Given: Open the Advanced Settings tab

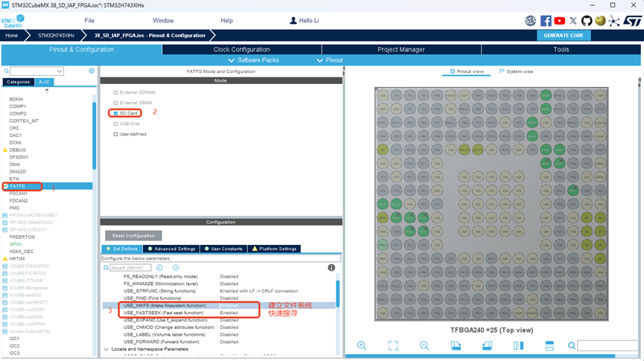Looking at the screenshot, I should 171,249.
